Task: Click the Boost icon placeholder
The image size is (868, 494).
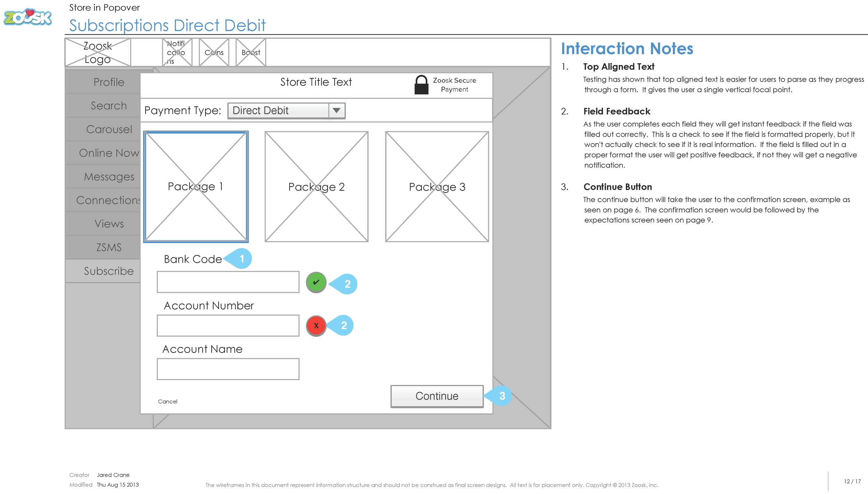Action: 251,52
